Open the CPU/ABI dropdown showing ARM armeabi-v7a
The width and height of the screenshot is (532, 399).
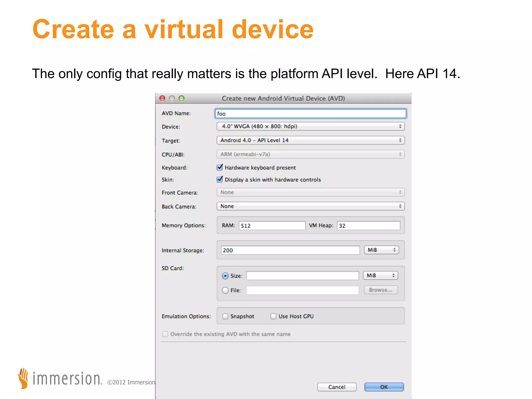click(x=310, y=154)
